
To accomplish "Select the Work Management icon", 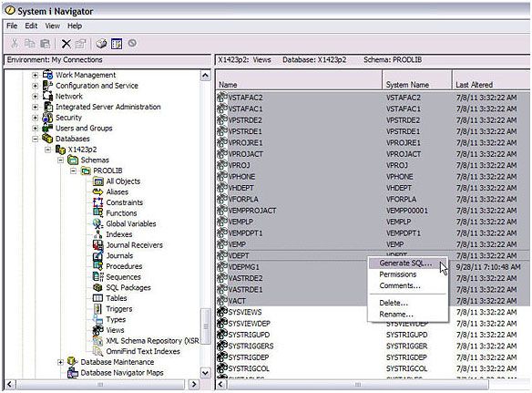I will tap(48, 75).
